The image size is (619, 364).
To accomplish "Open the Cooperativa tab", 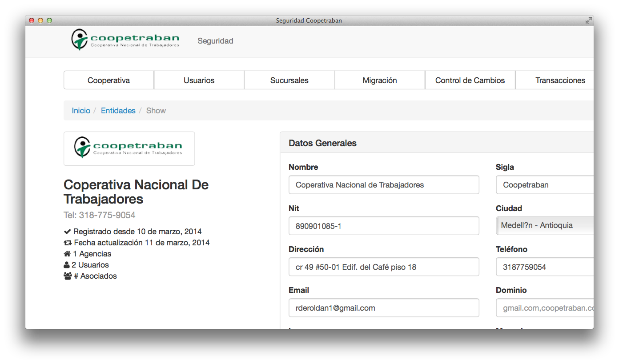I will pos(109,80).
